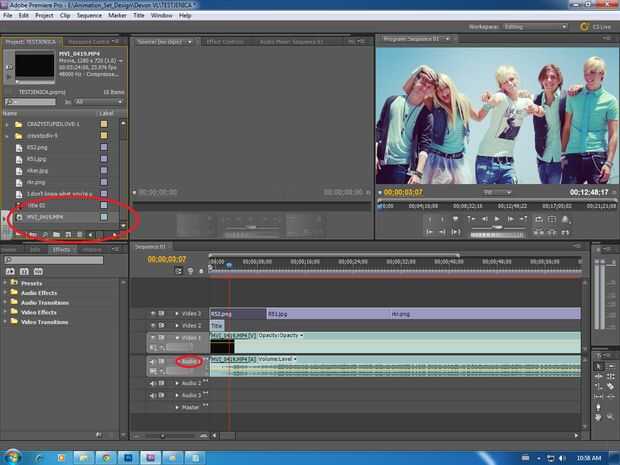Click the Effects panel search field
Screen dimensions: 620x465
coord(54,260)
